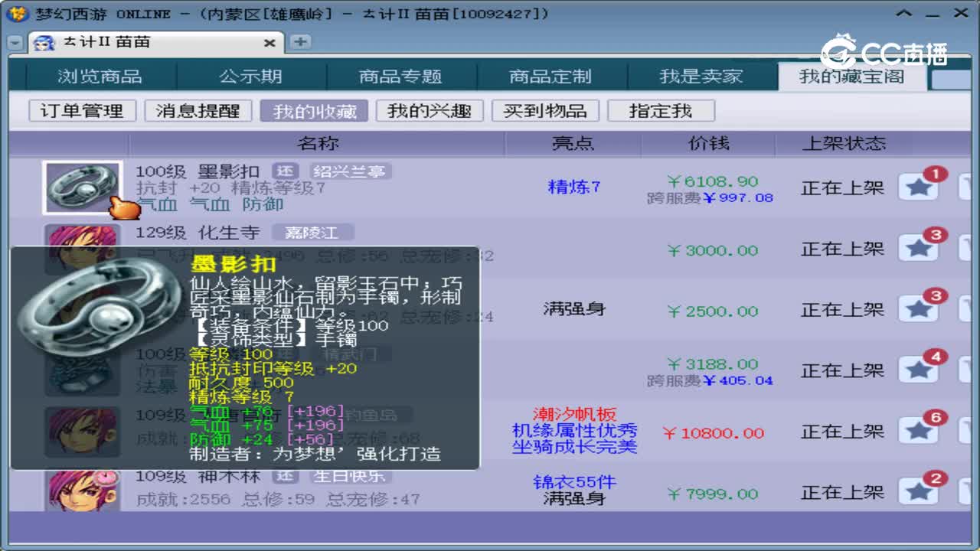Click 上架状态 column header
The height and width of the screenshot is (551, 980).
click(x=844, y=143)
